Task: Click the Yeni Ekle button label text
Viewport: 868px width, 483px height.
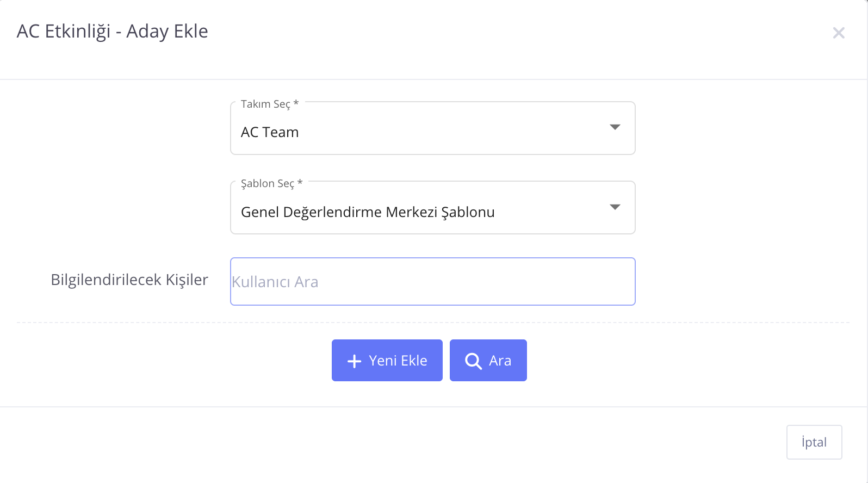Action: [x=398, y=361]
